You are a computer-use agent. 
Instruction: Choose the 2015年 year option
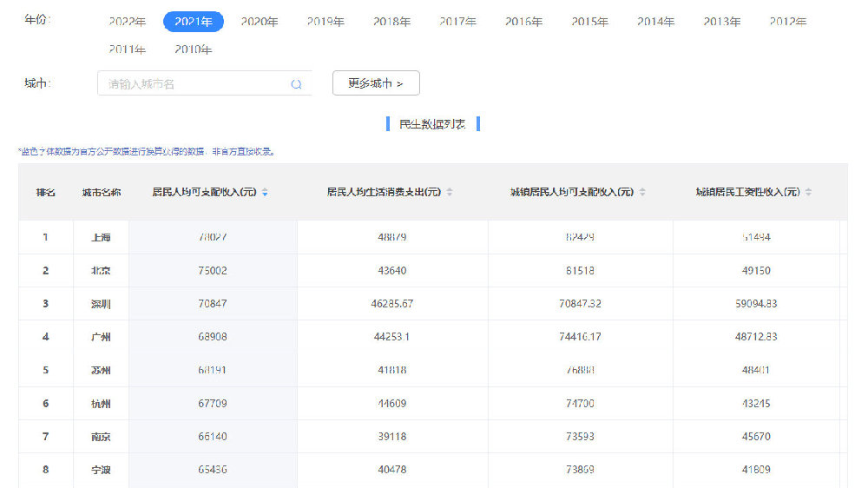(x=589, y=22)
